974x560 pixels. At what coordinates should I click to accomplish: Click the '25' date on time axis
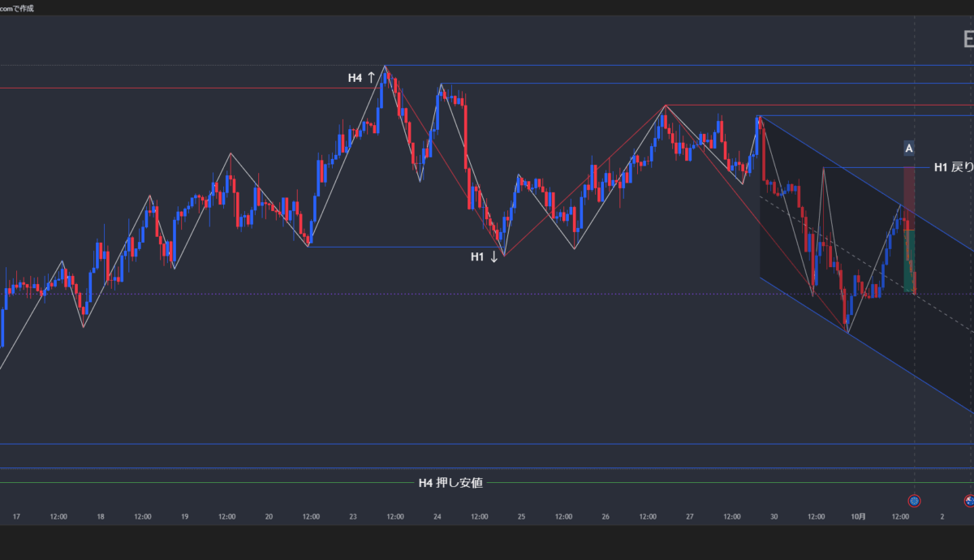coord(521,516)
